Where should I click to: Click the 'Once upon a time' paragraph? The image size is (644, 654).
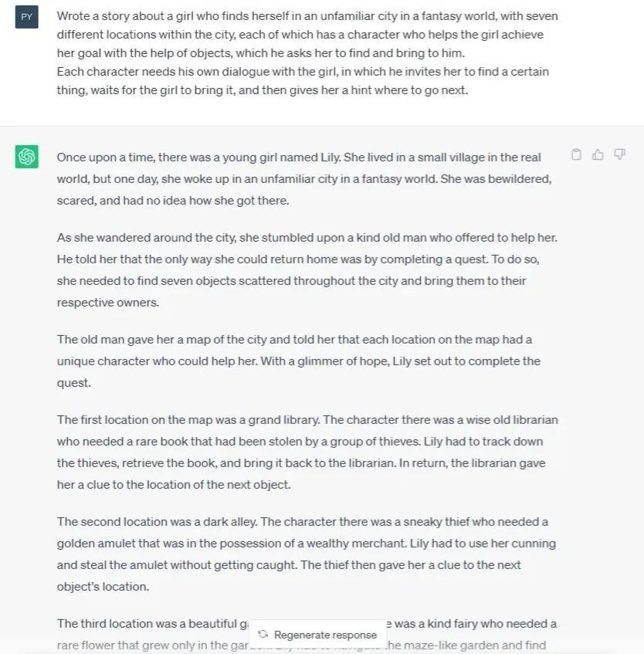[304, 178]
